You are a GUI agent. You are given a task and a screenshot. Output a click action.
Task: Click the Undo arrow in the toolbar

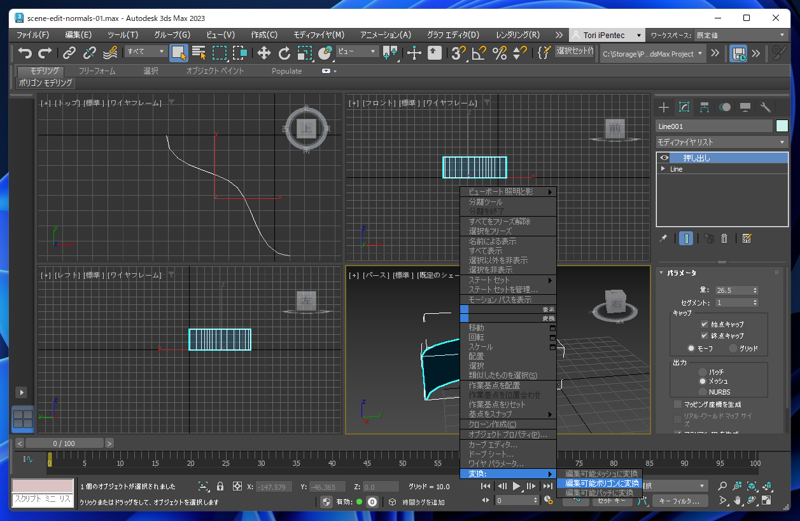point(25,53)
